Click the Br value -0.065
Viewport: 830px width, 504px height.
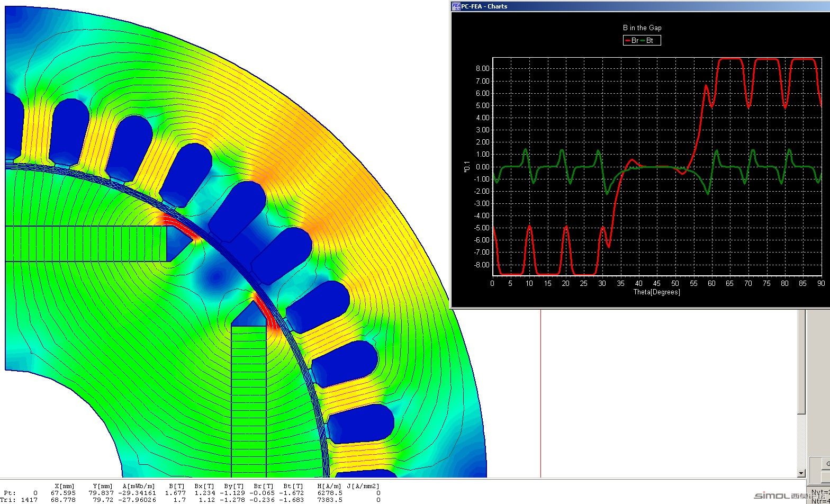[x=261, y=493]
